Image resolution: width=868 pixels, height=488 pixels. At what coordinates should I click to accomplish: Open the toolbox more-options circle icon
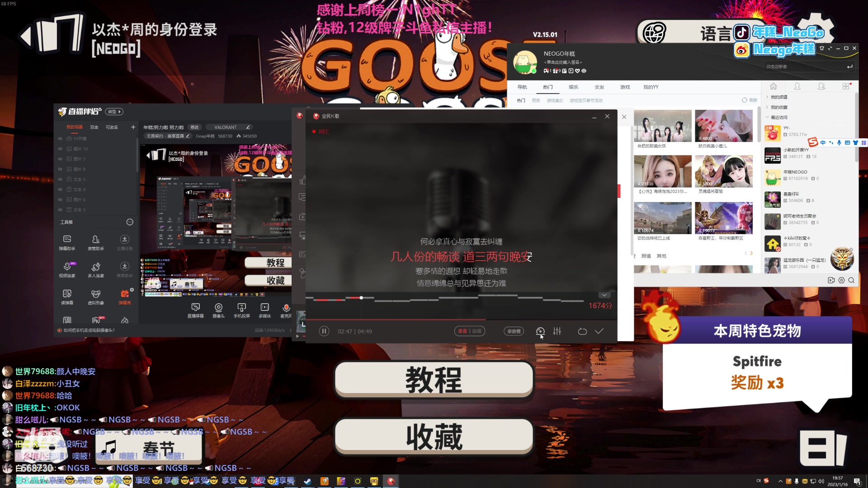coord(130,222)
